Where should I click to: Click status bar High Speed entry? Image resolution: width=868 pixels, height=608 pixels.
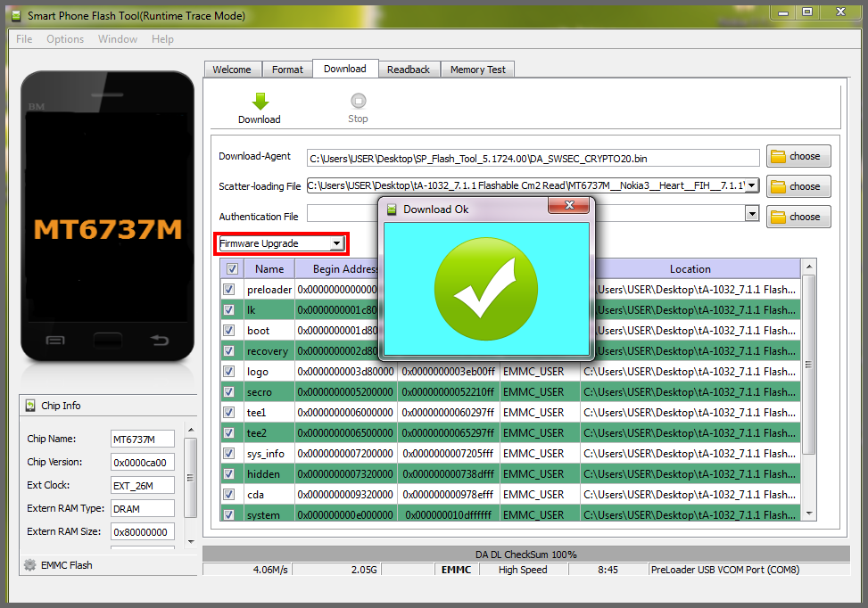[523, 570]
